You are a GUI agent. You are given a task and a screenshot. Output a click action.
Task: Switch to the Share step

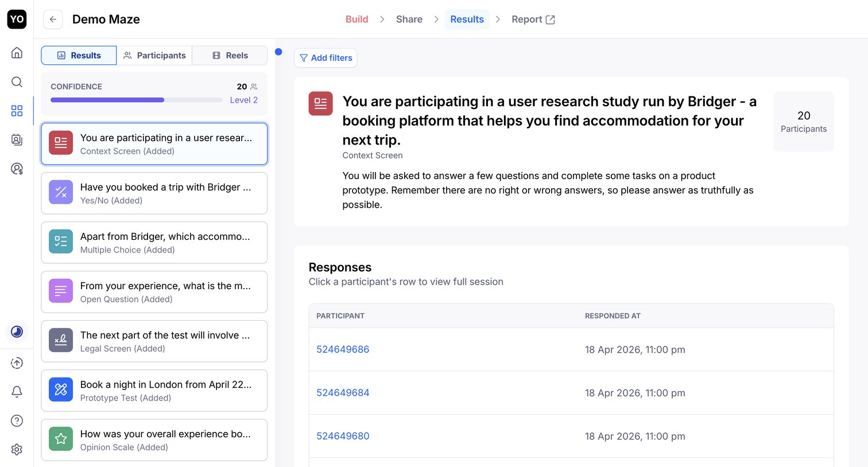[409, 19]
